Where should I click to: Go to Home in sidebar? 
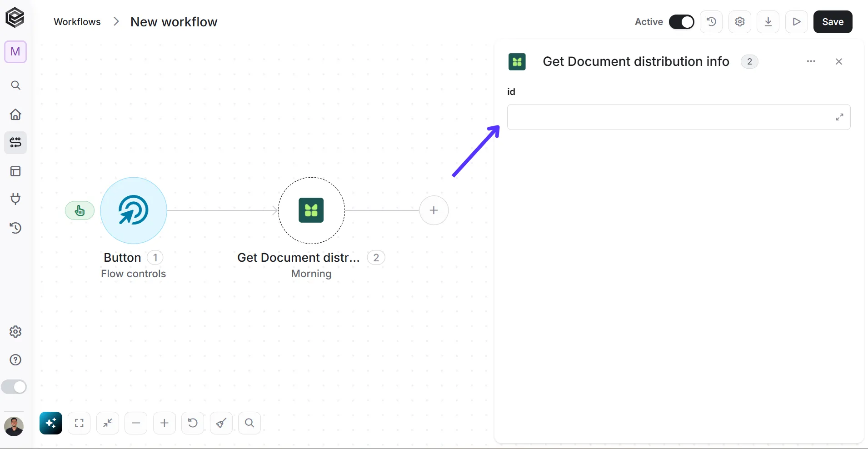pyautogui.click(x=15, y=114)
